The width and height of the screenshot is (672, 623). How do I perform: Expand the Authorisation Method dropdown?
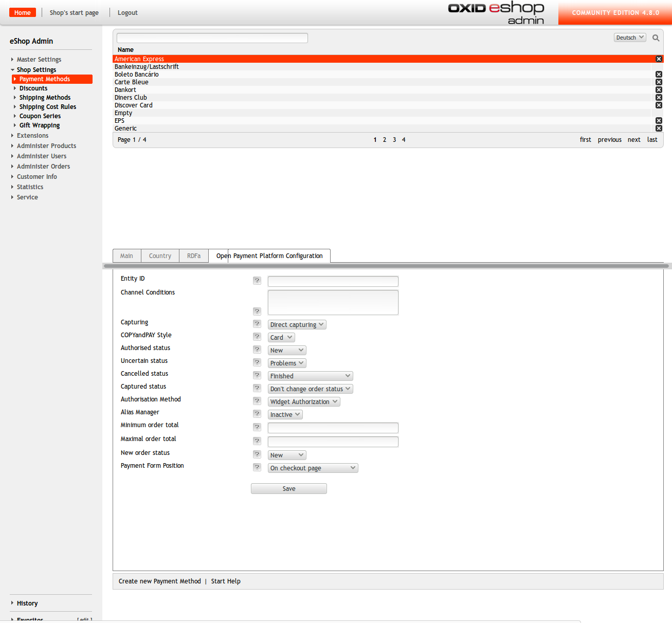pyautogui.click(x=303, y=402)
